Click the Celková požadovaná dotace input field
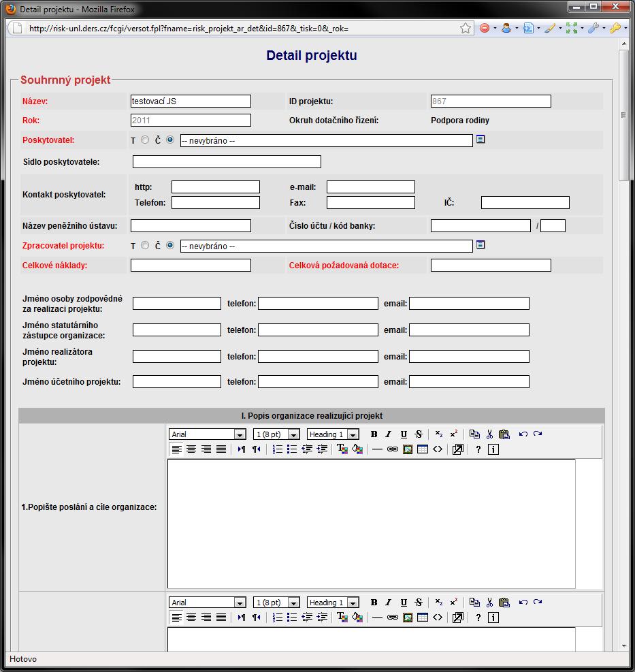This screenshot has width=635, height=672. point(491,266)
